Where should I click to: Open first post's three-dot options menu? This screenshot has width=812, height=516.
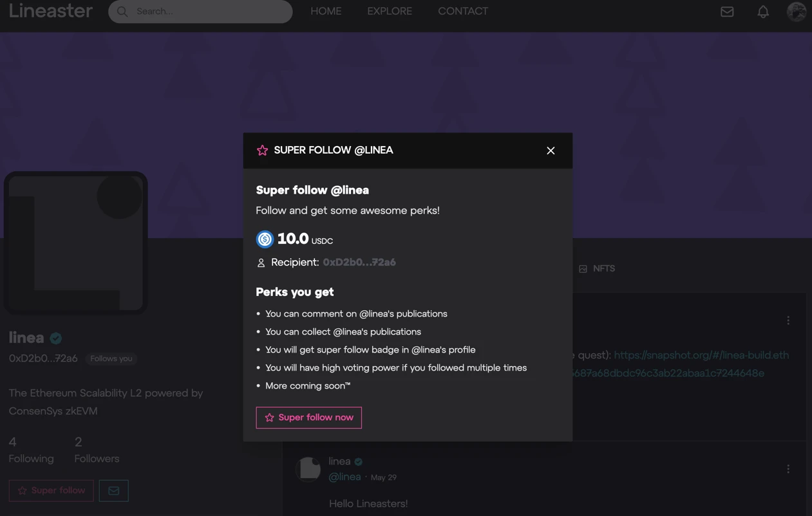pos(788,320)
